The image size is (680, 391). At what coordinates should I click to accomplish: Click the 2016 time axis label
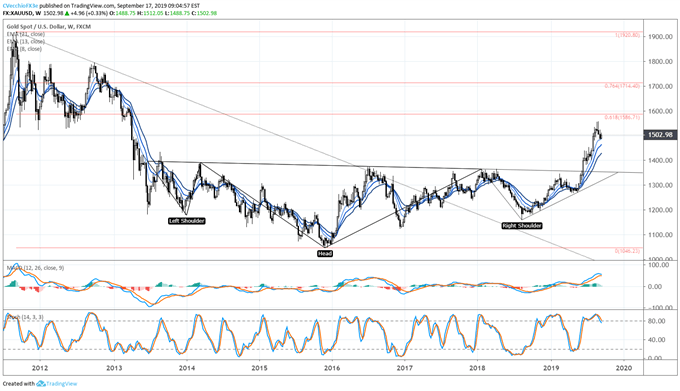point(332,368)
